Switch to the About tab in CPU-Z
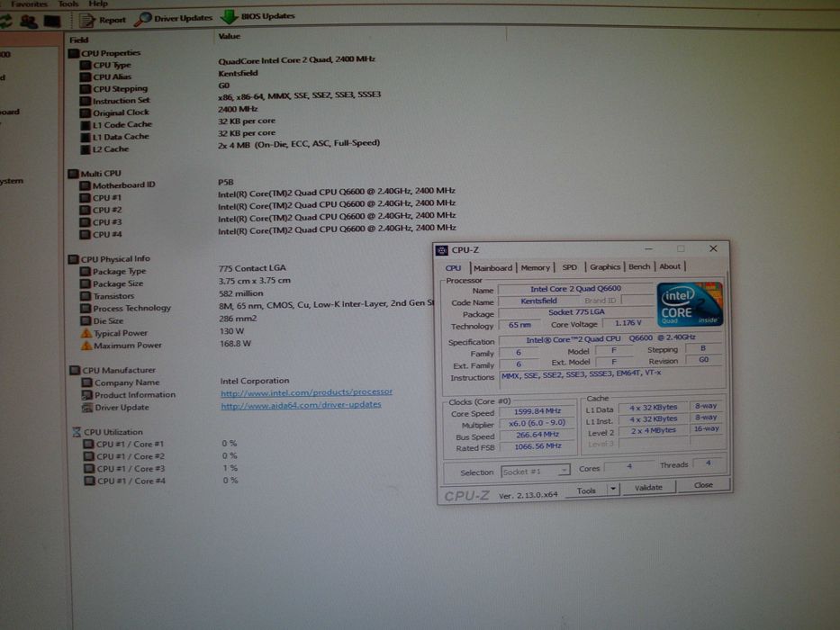Viewport: 840px width, 630px height. [670, 266]
